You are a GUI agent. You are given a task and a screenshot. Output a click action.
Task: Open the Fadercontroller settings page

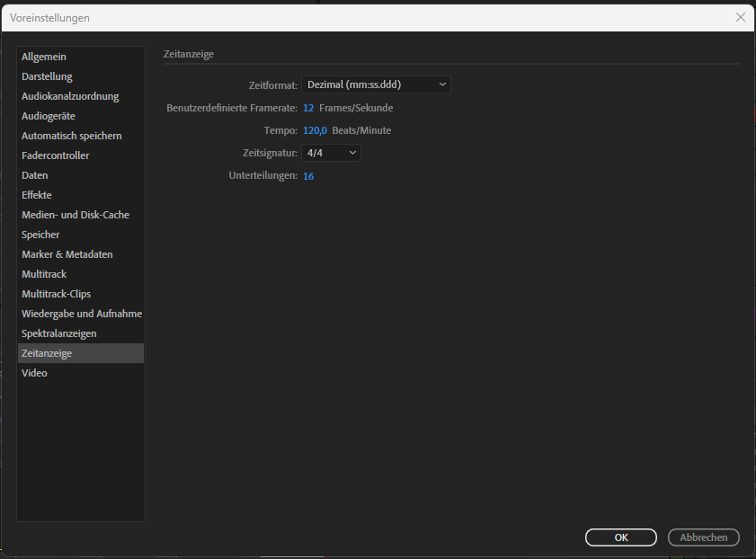[x=56, y=155]
